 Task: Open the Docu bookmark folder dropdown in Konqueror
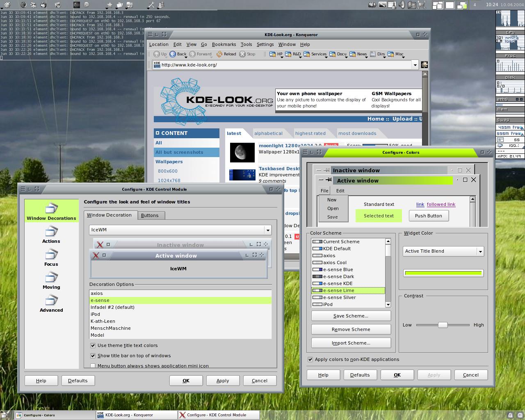339,54
